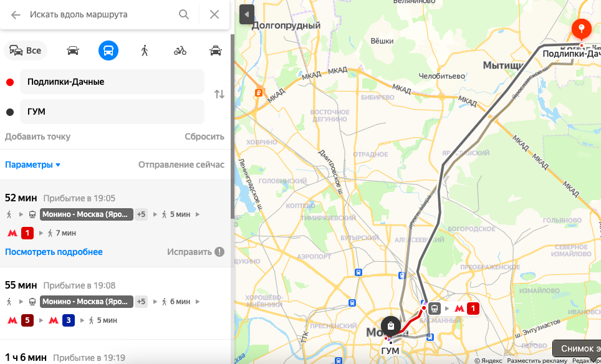Click train station icon near Хорошёво-Мнёвники

pos(352,303)
